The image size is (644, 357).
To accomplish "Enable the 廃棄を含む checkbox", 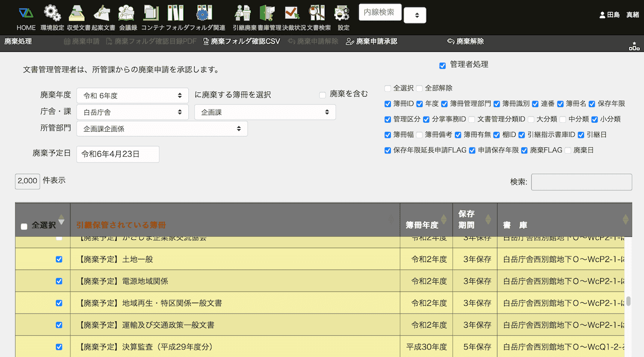I will [323, 95].
